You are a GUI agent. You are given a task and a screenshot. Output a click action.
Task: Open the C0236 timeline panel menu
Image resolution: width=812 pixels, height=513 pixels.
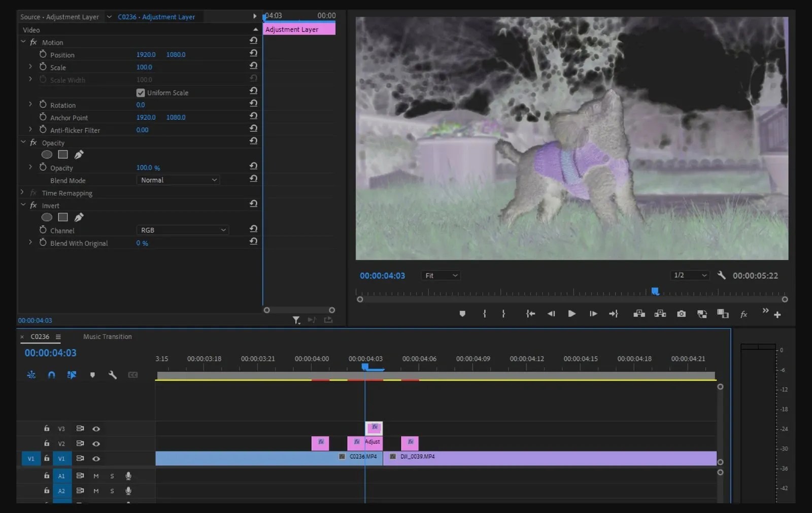coord(57,336)
